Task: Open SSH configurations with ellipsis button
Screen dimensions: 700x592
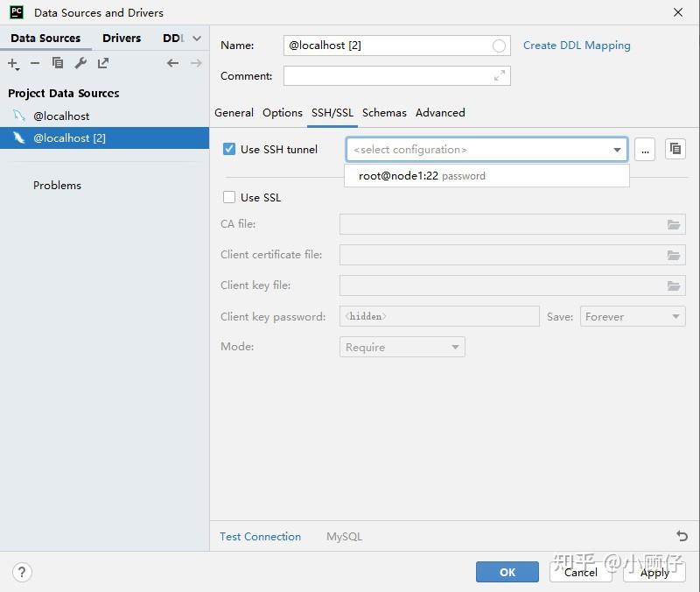Action: pos(645,149)
